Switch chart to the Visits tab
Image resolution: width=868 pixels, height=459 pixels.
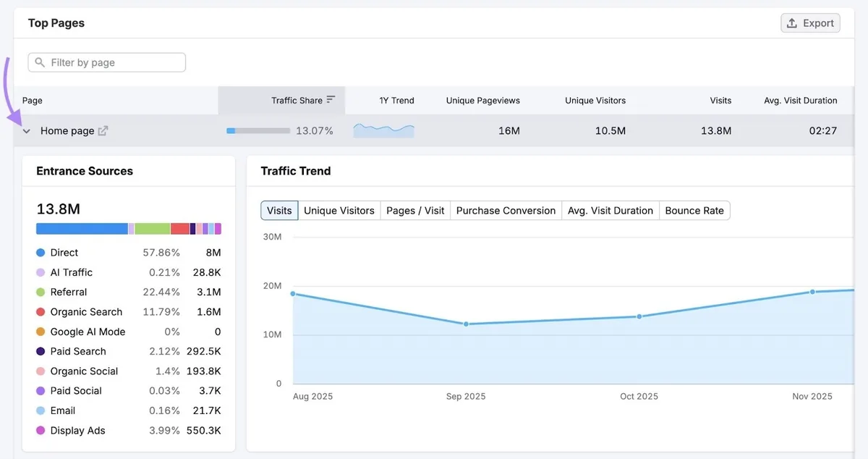coord(279,211)
